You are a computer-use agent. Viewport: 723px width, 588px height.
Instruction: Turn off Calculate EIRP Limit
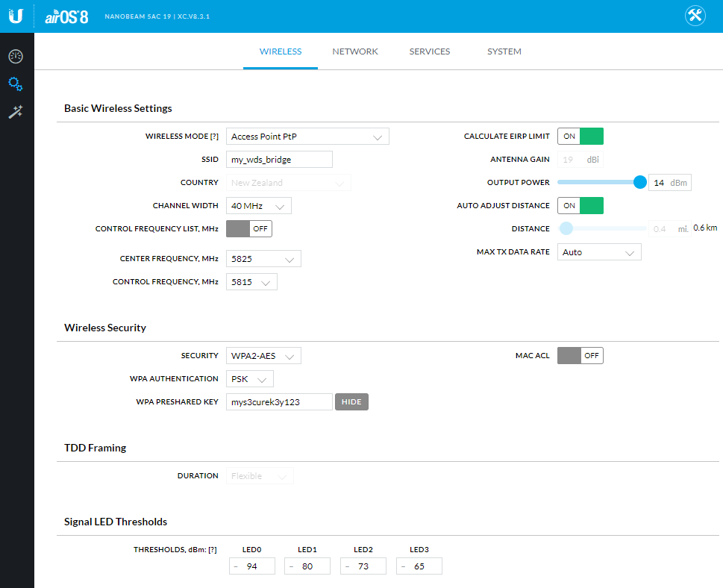(580, 136)
